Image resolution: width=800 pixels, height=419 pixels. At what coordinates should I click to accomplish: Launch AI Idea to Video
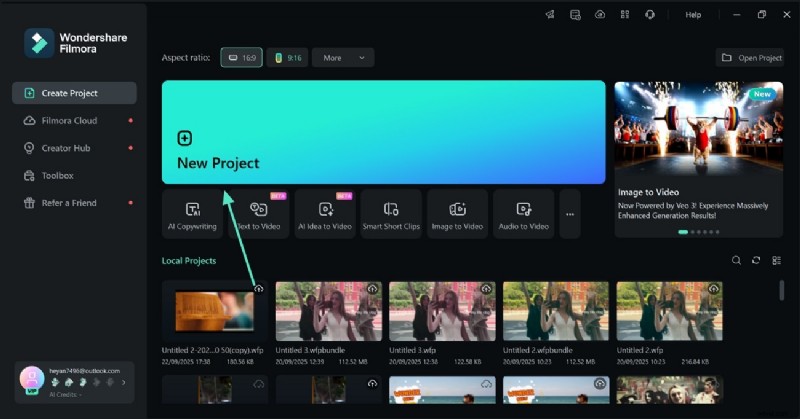tap(325, 214)
